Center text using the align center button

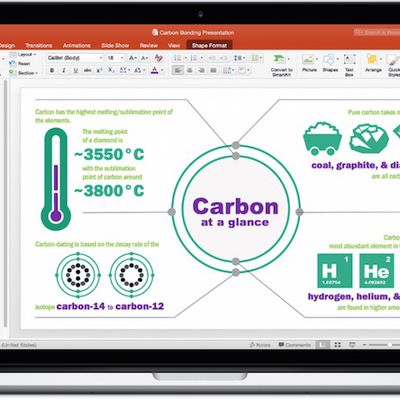point(190,70)
